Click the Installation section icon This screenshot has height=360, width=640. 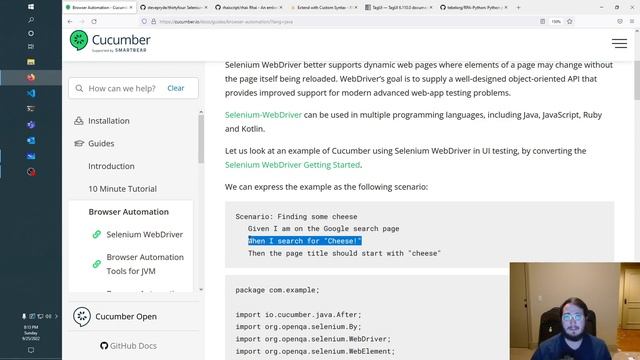(79, 121)
